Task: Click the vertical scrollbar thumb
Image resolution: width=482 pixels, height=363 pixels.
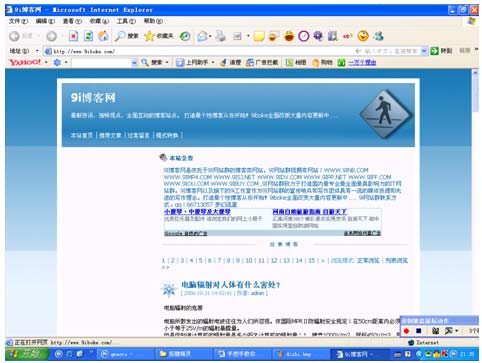Action: coord(475,94)
